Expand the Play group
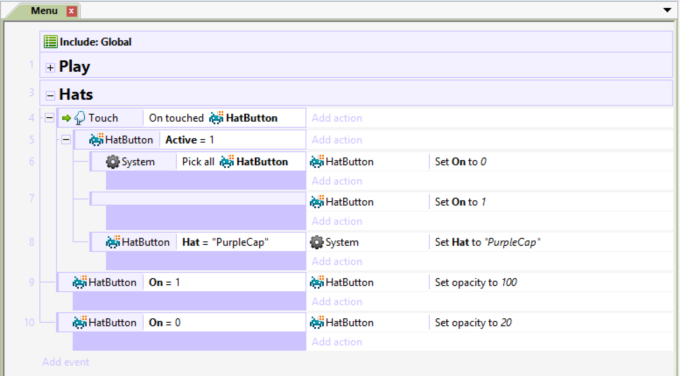Viewport: 680px width, 376px height. coord(50,67)
